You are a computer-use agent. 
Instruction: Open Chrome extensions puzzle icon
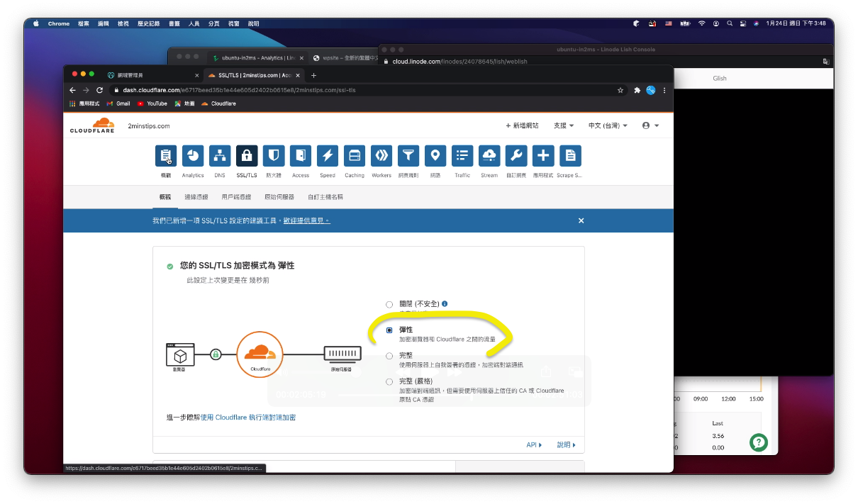[x=637, y=90]
